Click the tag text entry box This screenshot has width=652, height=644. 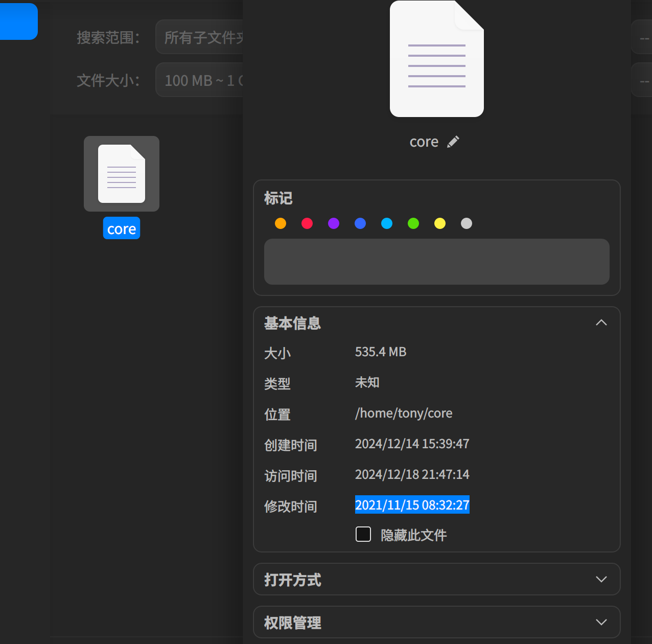pyautogui.click(x=437, y=262)
